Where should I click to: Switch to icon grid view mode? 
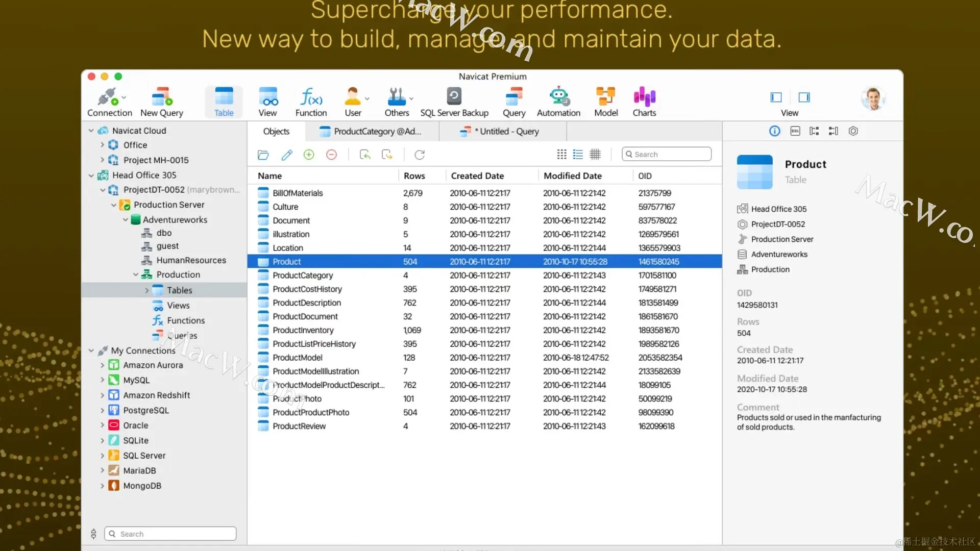point(561,154)
